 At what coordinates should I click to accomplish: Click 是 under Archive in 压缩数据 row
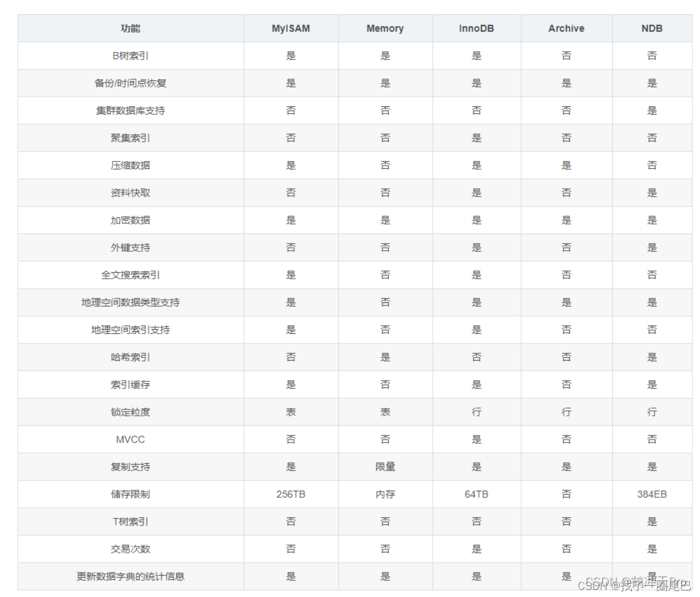[566, 165]
